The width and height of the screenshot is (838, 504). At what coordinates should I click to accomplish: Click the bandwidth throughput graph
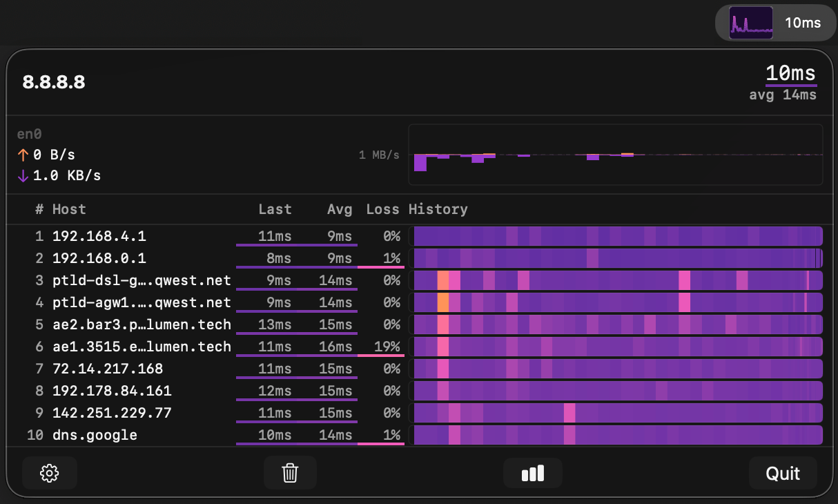(617, 155)
